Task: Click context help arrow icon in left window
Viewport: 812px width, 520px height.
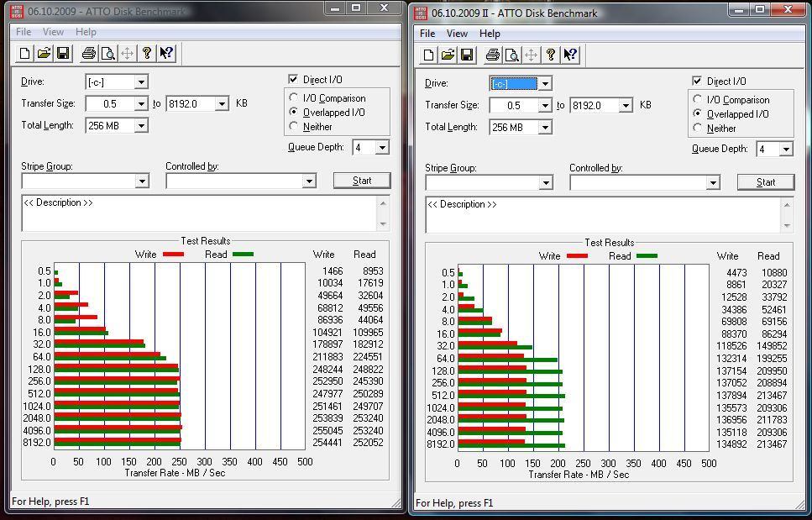Action: [166, 53]
